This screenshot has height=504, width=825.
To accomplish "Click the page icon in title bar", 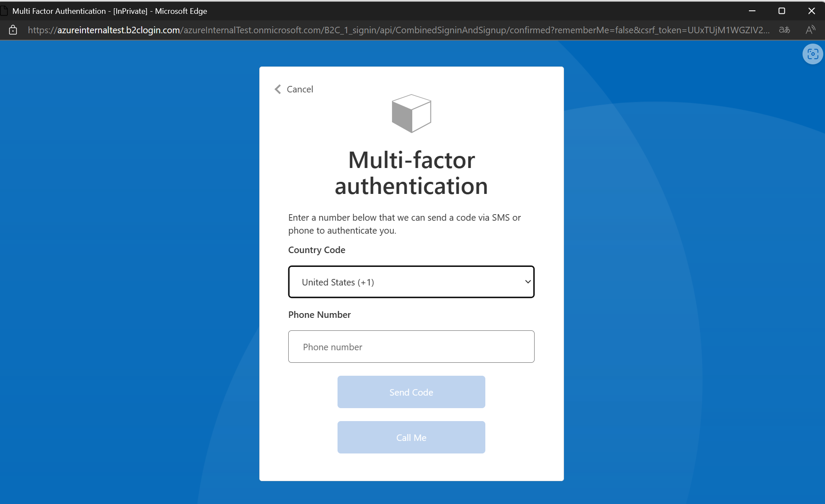I will [x=4, y=11].
